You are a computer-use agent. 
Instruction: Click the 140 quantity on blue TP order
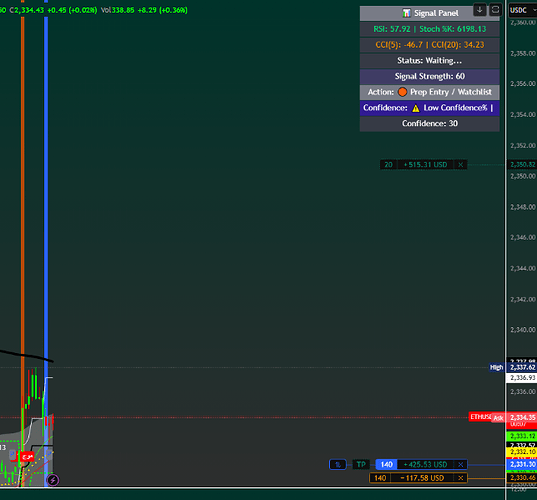tap(387, 465)
